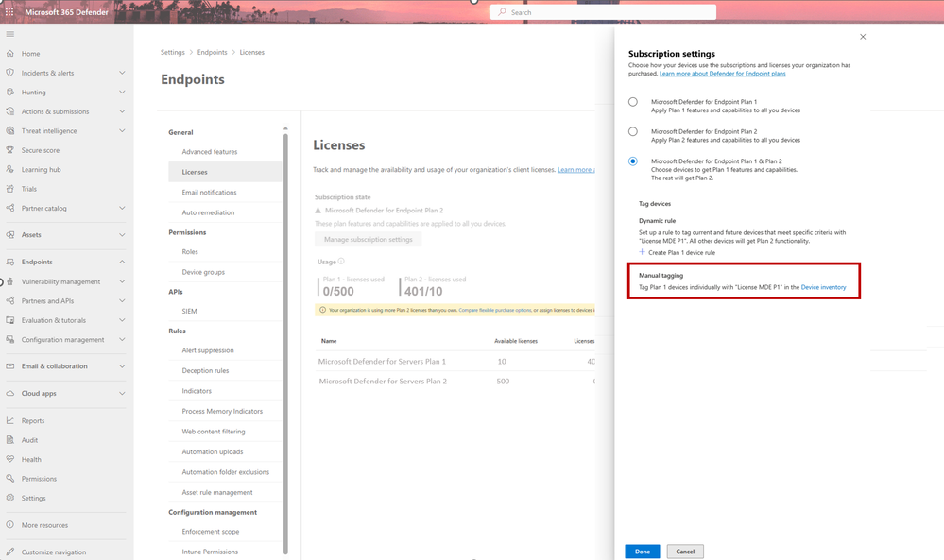Viewport: 944px width, 560px height.
Task: Click the Cancel button
Action: tap(685, 552)
